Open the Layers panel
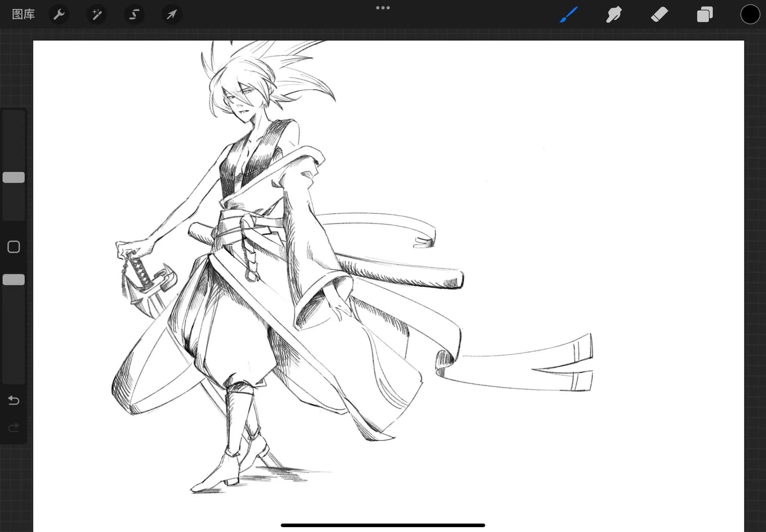The height and width of the screenshot is (532, 766). (x=705, y=14)
